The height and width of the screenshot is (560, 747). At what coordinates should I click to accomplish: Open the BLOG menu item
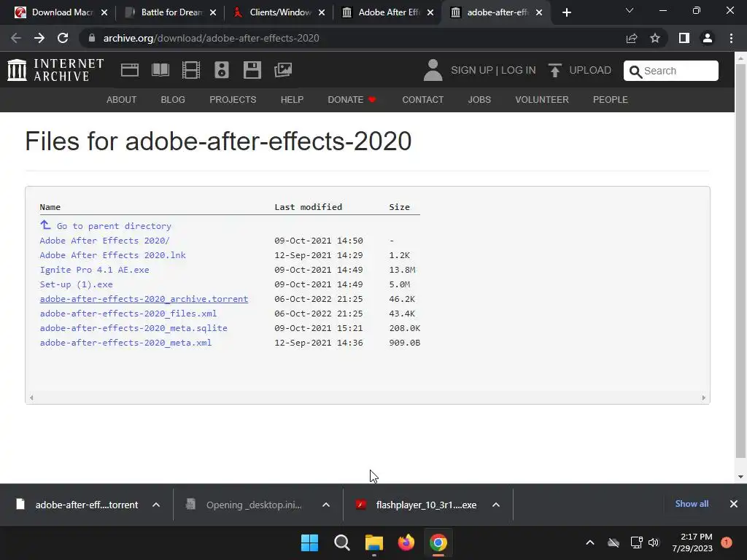(x=173, y=99)
